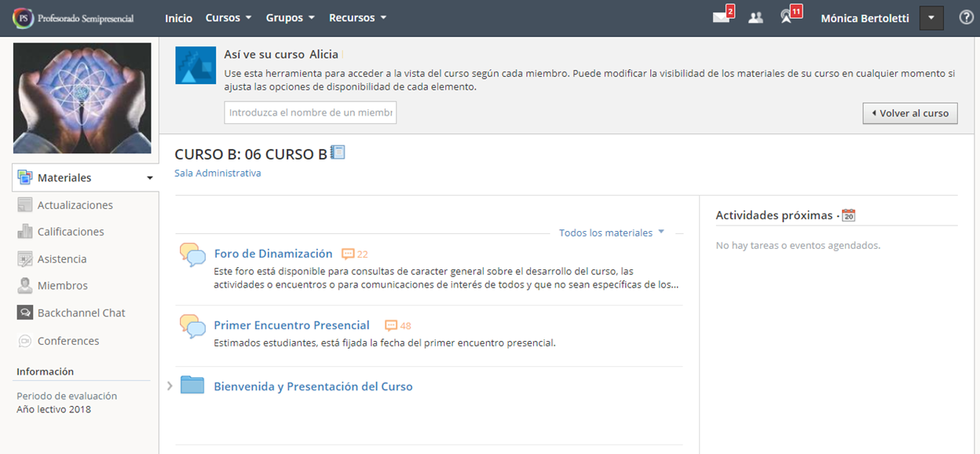Click the people connections icon in top bar
Image resolution: width=980 pixels, height=454 pixels.
click(755, 16)
